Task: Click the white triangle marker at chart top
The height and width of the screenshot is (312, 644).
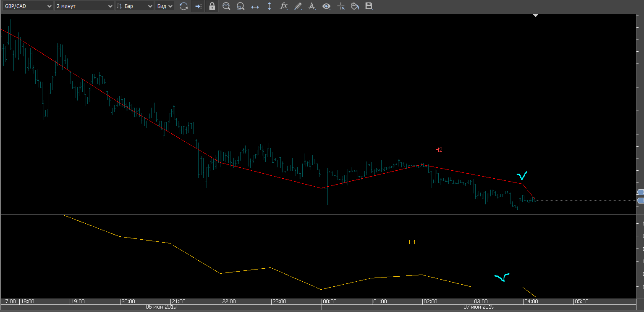Action: (536, 16)
